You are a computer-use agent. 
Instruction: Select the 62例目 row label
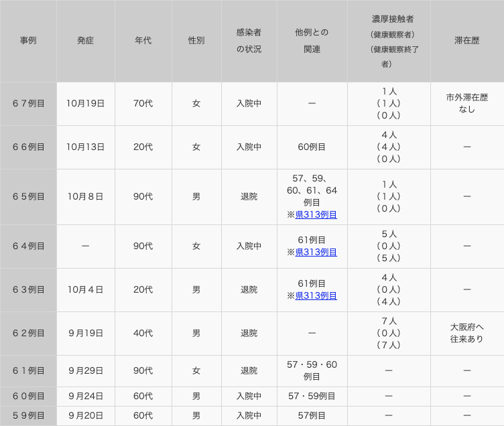coord(28,333)
